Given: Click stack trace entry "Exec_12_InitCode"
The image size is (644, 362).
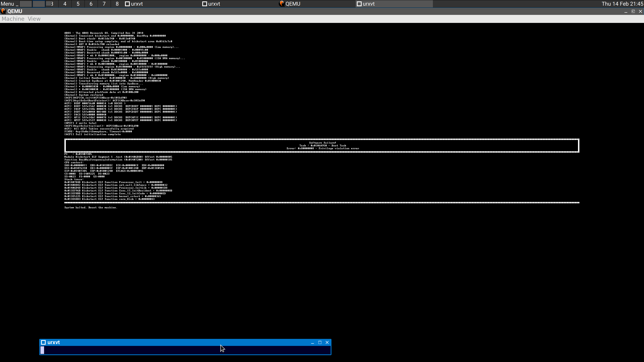Looking at the screenshot, I should [x=115, y=194].
